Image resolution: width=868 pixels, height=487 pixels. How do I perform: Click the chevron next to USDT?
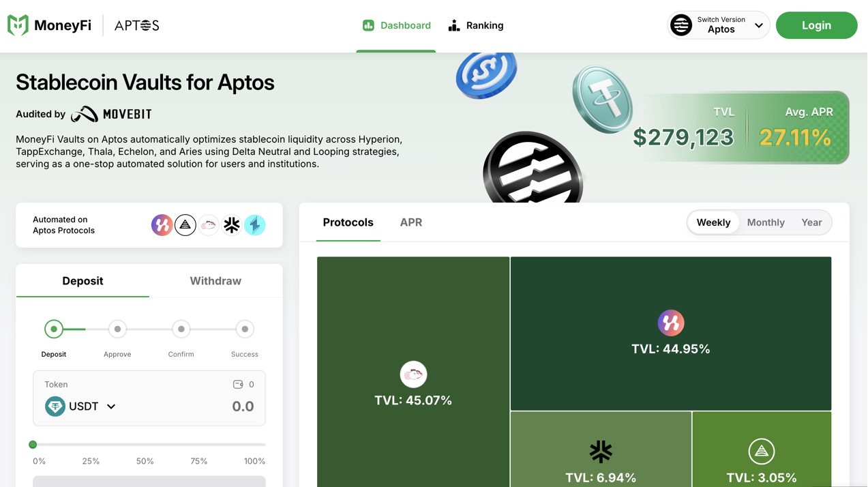[111, 407]
